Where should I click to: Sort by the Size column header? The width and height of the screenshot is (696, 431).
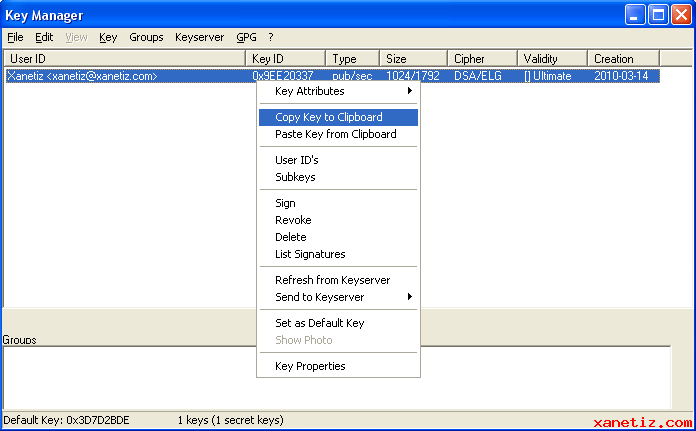click(x=413, y=59)
